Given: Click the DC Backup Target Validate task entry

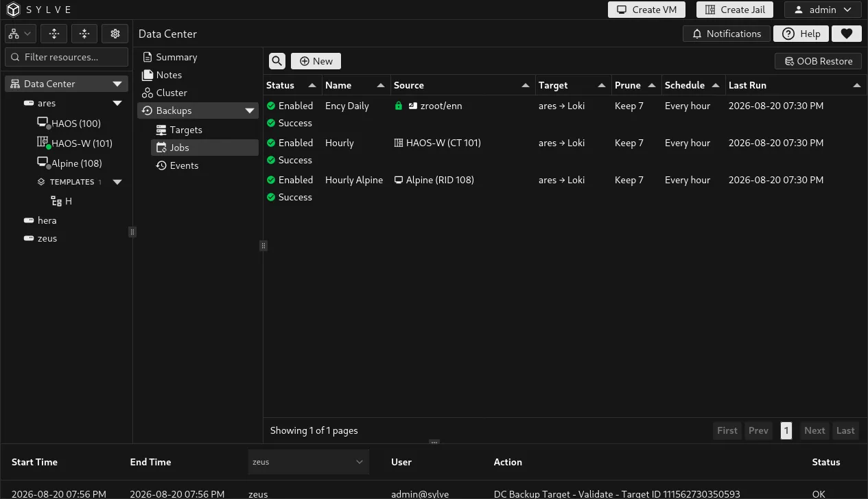Looking at the screenshot, I should pyautogui.click(x=617, y=494).
